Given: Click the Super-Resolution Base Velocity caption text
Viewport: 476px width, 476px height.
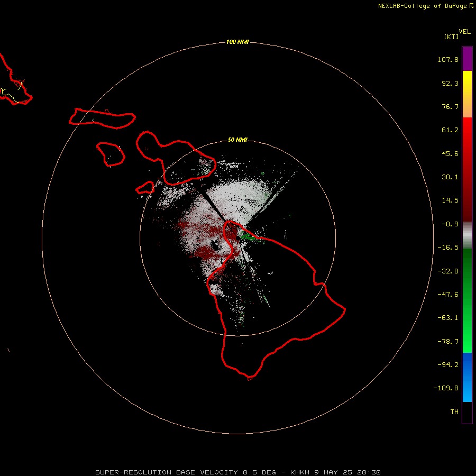Looking at the screenshot, I should point(238,472).
